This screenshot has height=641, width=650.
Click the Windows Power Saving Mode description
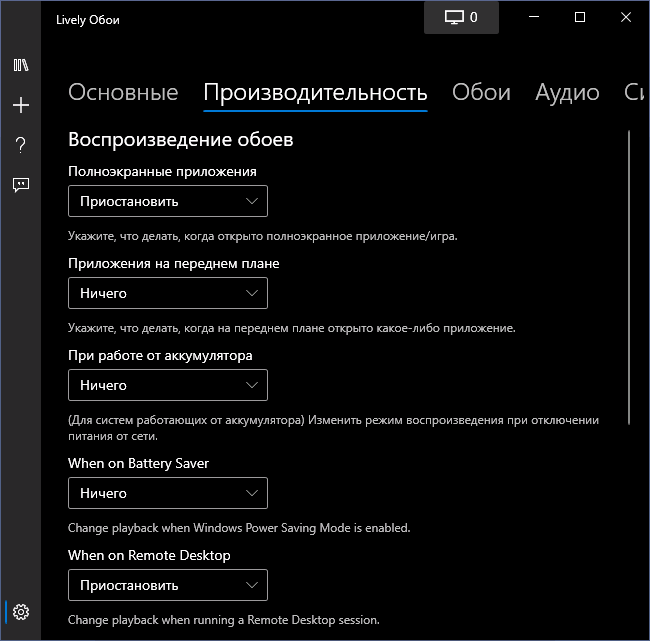coord(239,528)
